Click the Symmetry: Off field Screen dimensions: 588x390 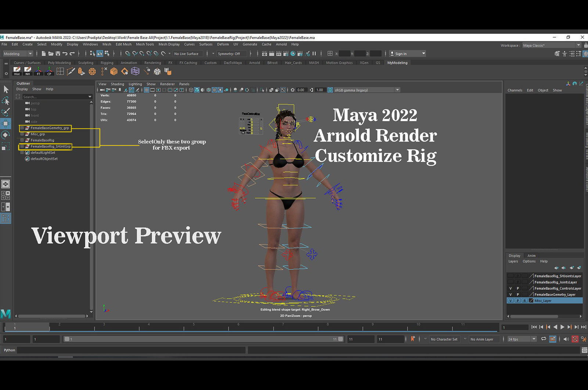[231, 54]
